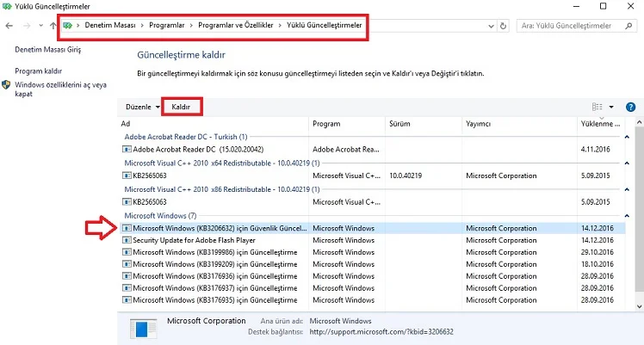Click the search magnifier icon
This screenshot has height=345, width=644.
[629, 26]
